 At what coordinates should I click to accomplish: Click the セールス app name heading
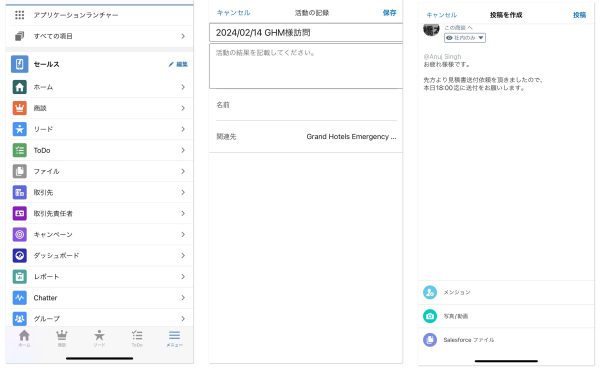point(46,64)
